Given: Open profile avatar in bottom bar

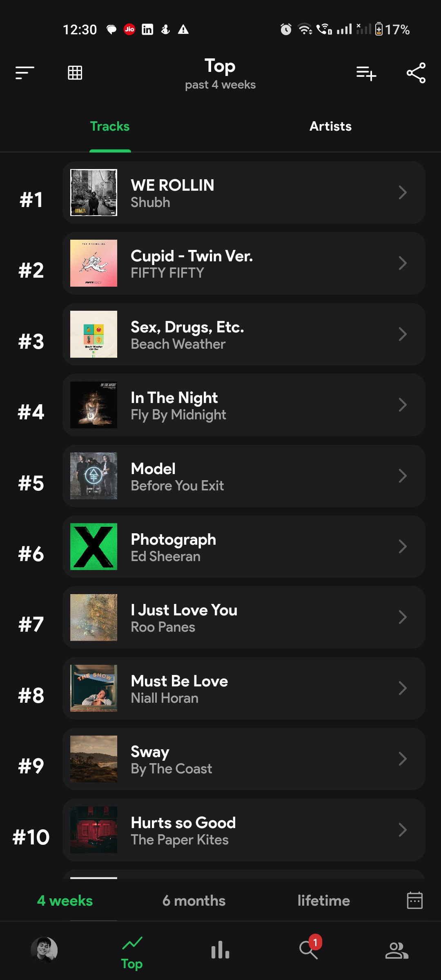Looking at the screenshot, I should tap(44, 950).
